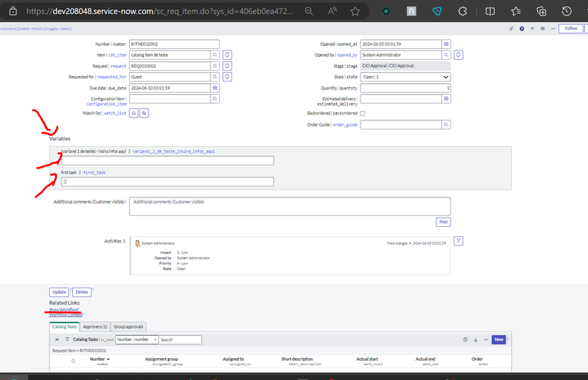Sort by Short description column
Image resolution: width=588 pixels, height=380 pixels.
click(x=297, y=359)
